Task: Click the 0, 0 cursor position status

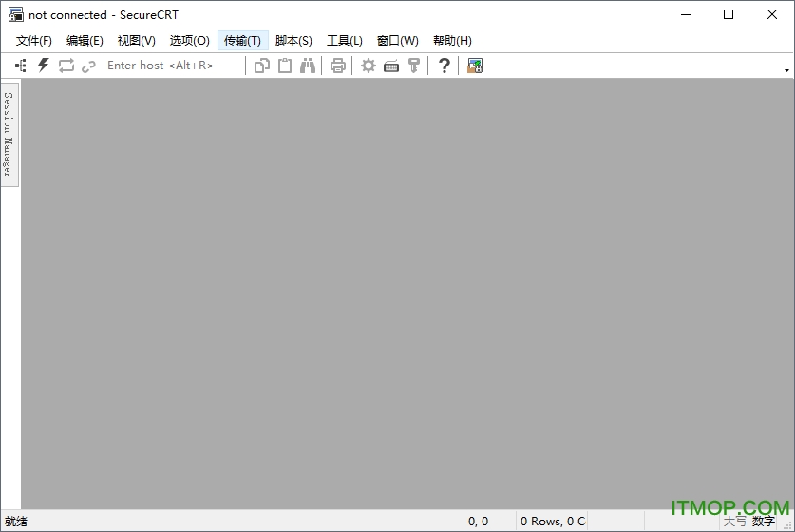Action: tap(478, 522)
